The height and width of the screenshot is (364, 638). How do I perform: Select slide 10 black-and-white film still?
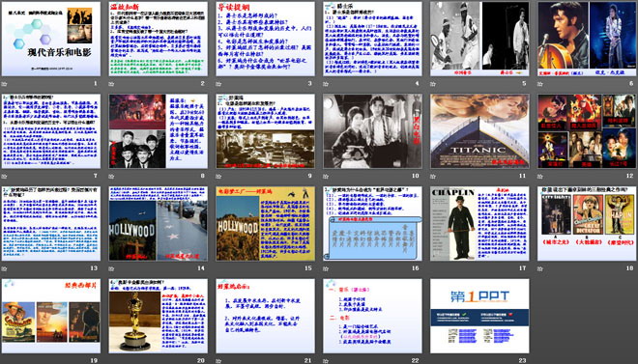(373, 131)
